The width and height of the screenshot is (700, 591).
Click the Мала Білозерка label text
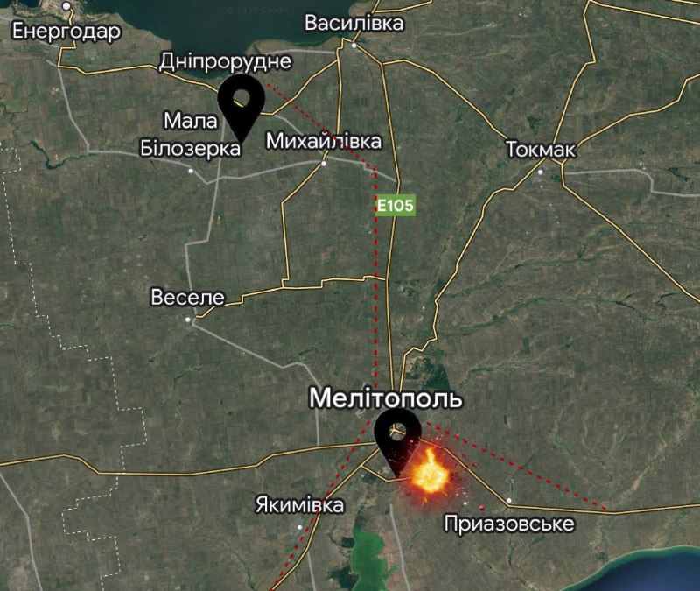tap(191, 135)
